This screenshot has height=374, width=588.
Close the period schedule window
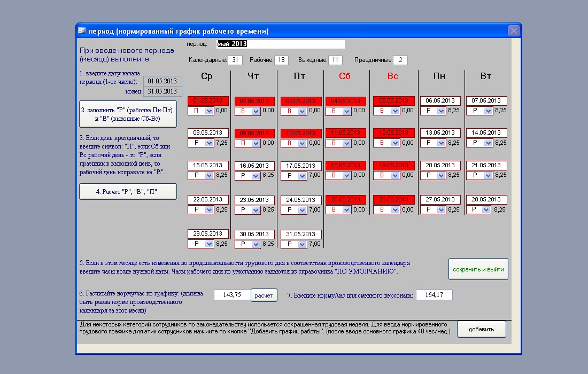click(514, 31)
